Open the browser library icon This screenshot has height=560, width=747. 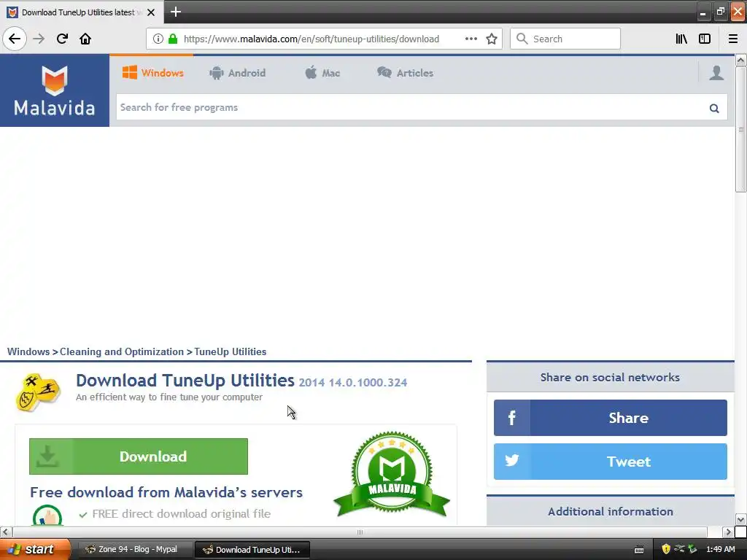tap(681, 39)
